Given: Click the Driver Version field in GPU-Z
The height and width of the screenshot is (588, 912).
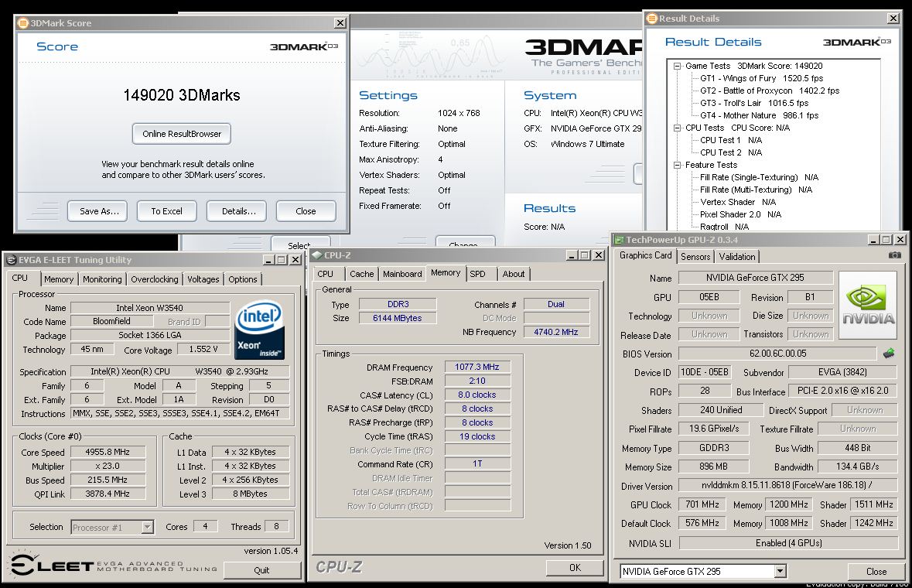Looking at the screenshot, I should 788,485.
